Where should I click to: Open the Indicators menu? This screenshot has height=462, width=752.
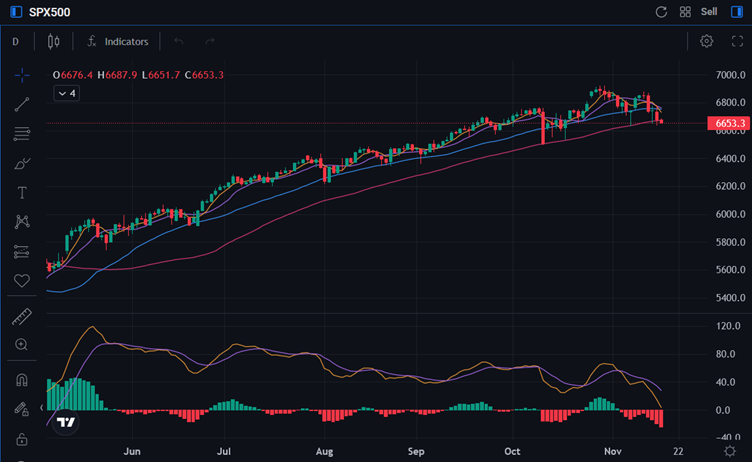(x=118, y=41)
